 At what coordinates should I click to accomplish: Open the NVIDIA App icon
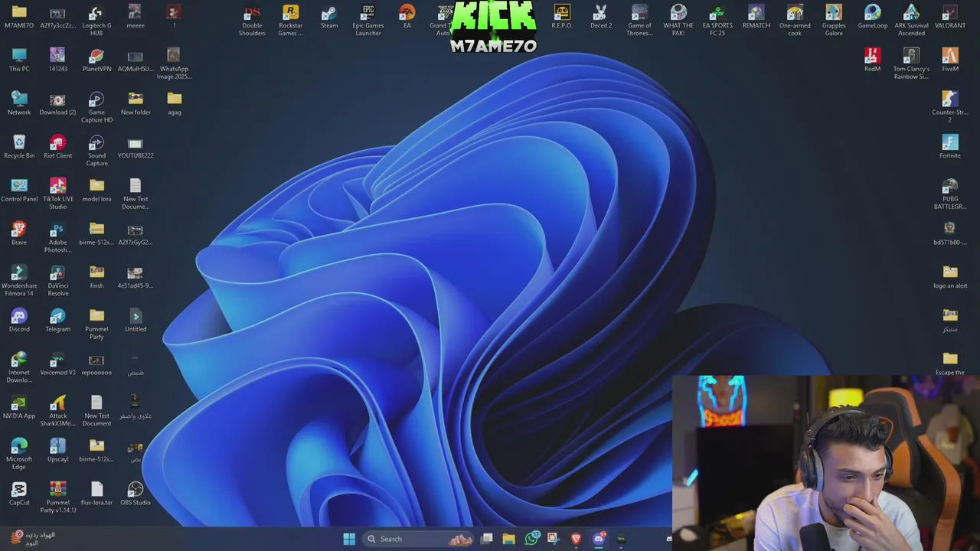(19, 408)
